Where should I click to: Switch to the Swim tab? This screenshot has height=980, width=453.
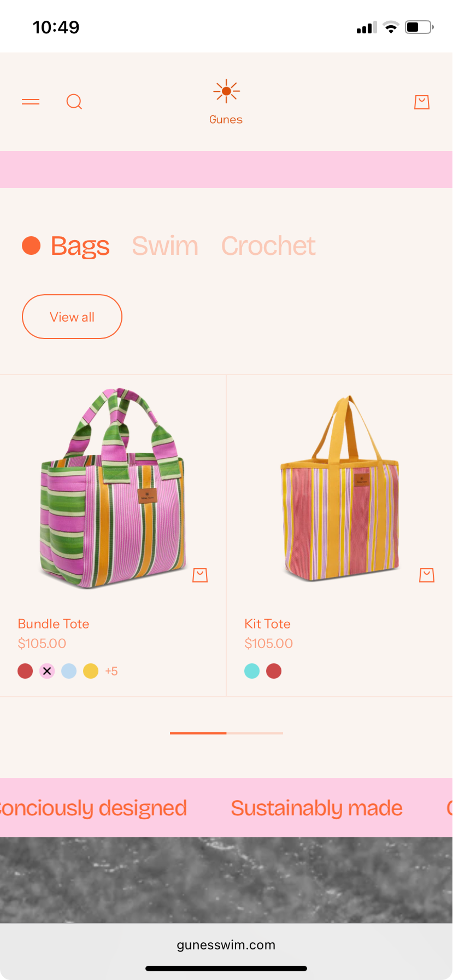click(x=165, y=246)
